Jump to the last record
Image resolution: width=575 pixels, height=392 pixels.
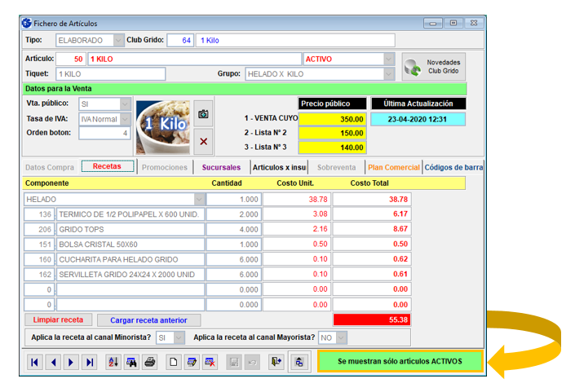pyautogui.click(x=90, y=362)
